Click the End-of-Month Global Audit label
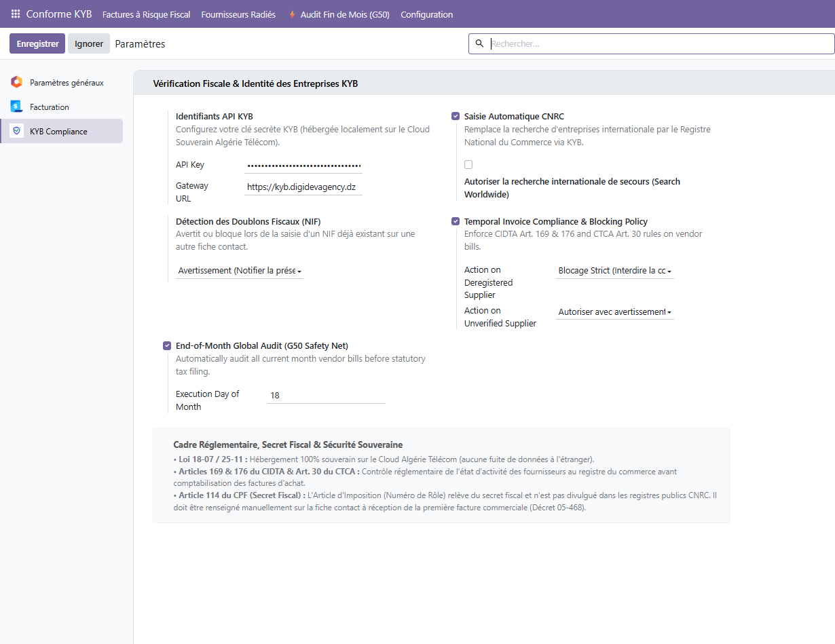This screenshot has width=835, height=644. pos(261,345)
